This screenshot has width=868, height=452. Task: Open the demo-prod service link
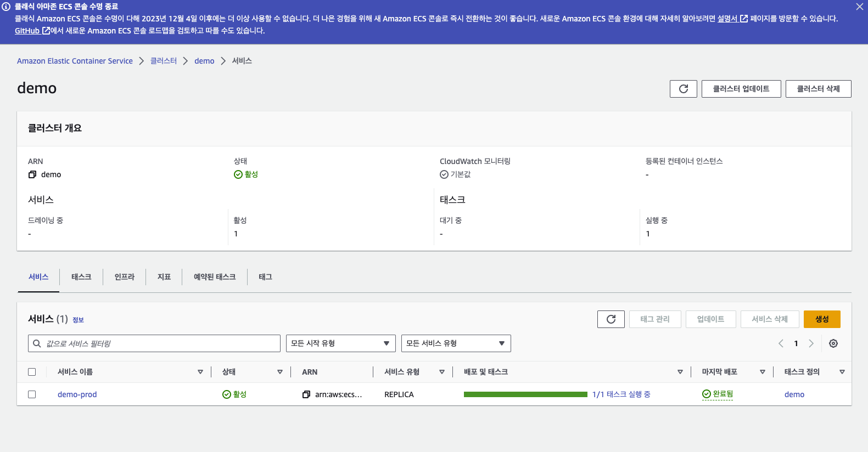click(x=77, y=394)
